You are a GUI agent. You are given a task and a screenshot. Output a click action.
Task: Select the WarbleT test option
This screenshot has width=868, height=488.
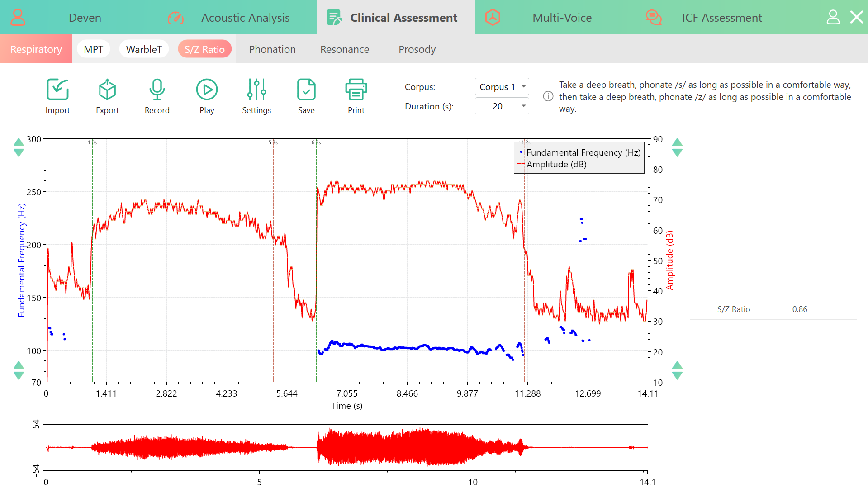tap(144, 49)
